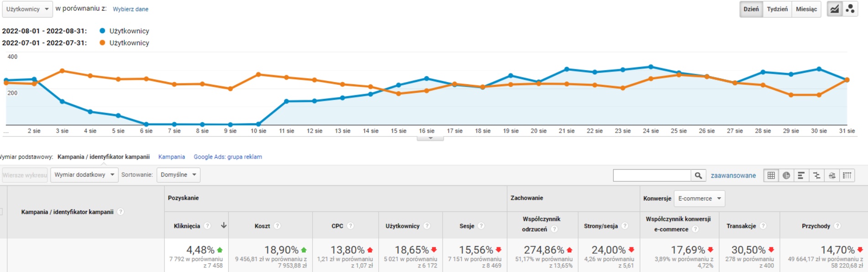Open the E-commerce conversions dropdown
Viewport: 868px width, 272px height.
pos(700,199)
